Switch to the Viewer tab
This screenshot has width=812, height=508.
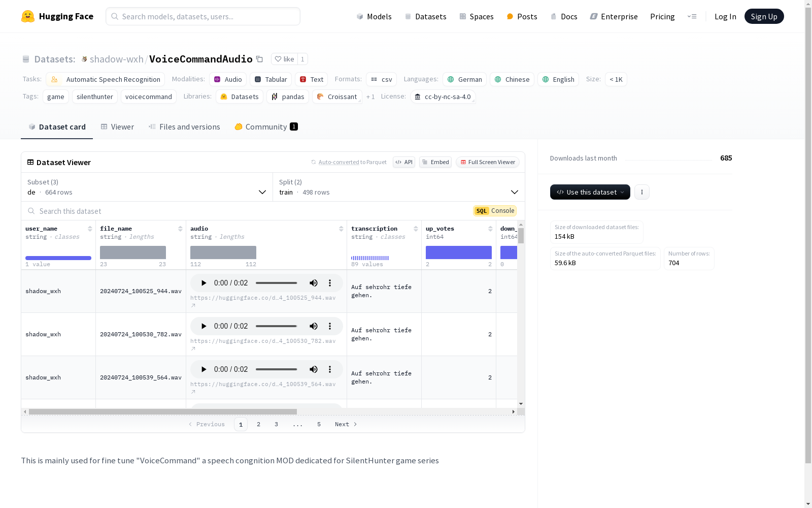(117, 126)
